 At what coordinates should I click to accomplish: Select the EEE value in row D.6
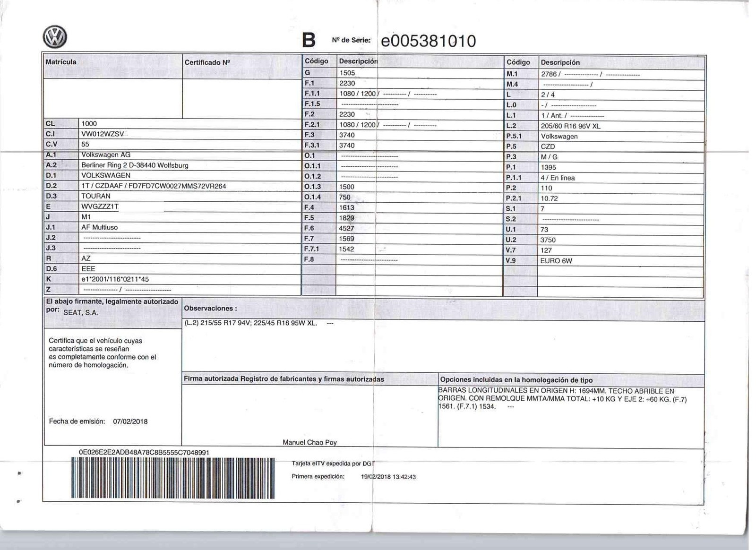coord(88,269)
